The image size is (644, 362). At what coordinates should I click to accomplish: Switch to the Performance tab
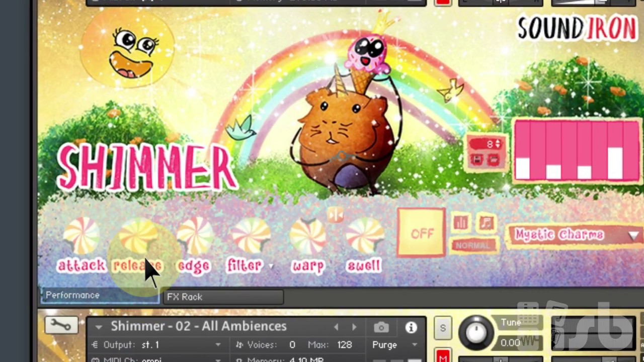coord(100,296)
